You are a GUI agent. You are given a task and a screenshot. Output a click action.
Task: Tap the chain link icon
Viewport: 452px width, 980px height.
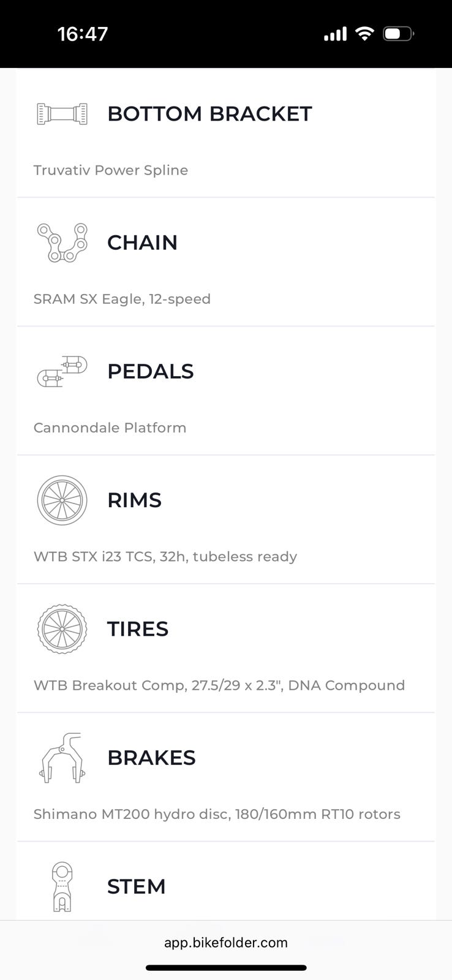(62, 243)
